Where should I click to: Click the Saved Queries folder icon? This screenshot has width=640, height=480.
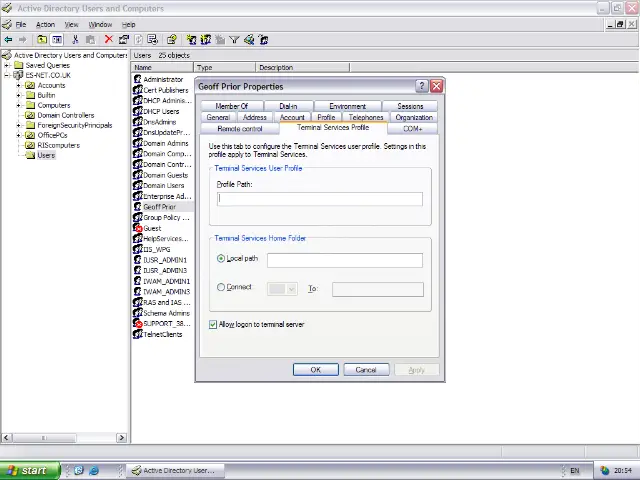(x=18, y=65)
